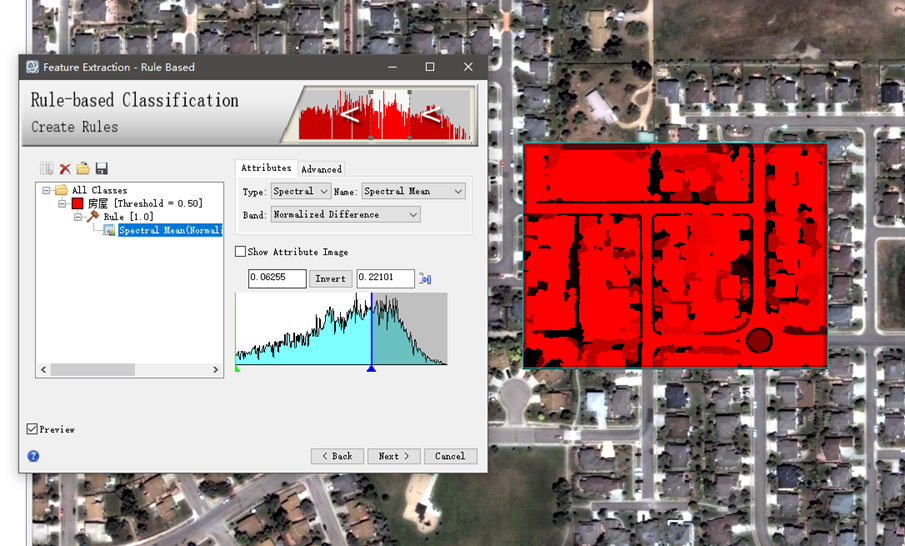
Task: Click the tree scrollbar left arrow
Action: (x=43, y=369)
